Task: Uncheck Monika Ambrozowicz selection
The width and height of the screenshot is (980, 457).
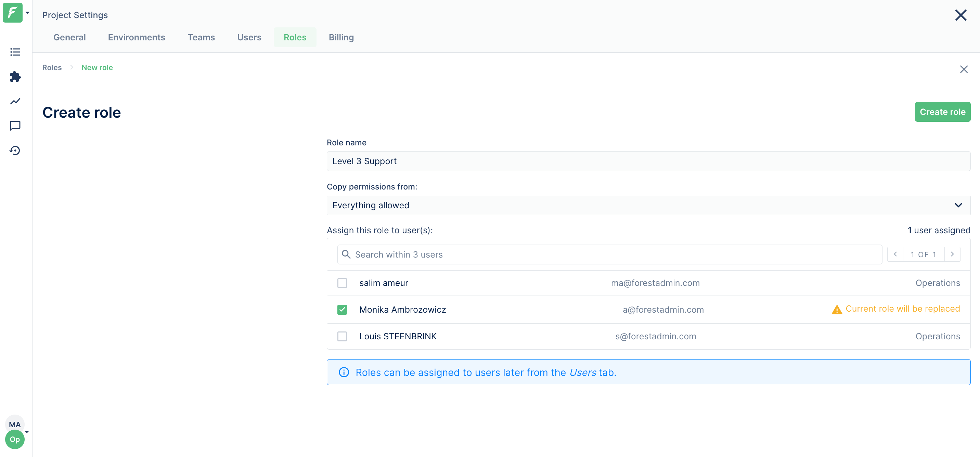Action: point(342,310)
